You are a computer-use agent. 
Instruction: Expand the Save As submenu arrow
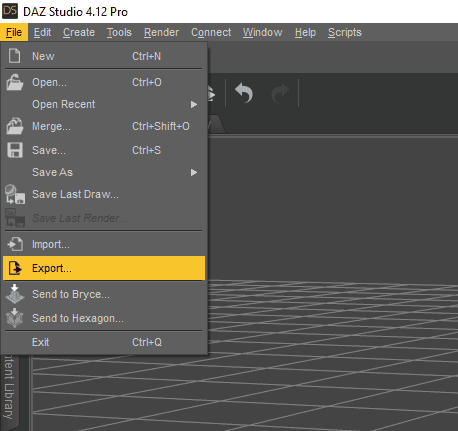(194, 172)
